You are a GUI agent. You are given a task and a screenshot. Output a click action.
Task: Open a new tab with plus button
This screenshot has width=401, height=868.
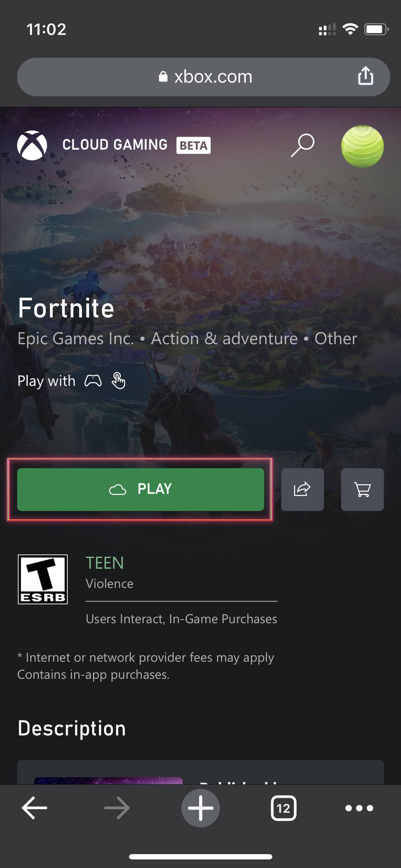pos(200,808)
